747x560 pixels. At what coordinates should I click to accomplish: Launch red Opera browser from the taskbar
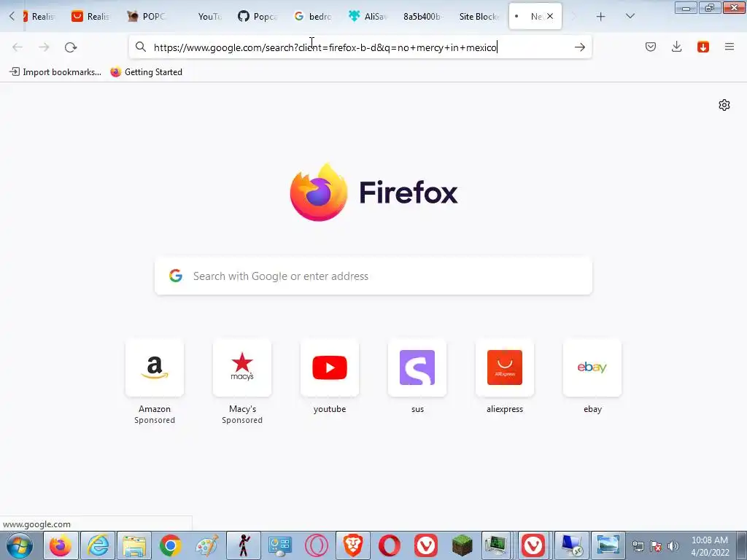click(390, 545)
